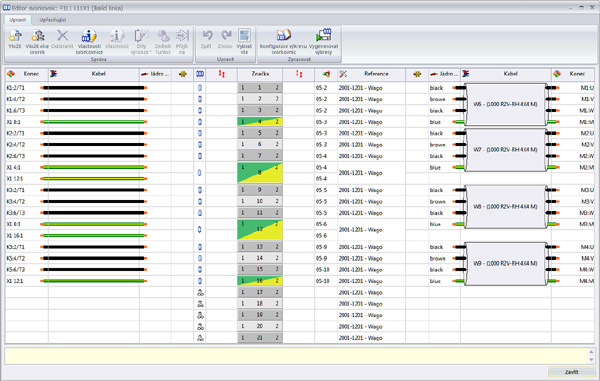Click the K1:2/T1 end cell
Image resolution: width=600 pixels, height=381 pixels.
click(x=26, y=88)
